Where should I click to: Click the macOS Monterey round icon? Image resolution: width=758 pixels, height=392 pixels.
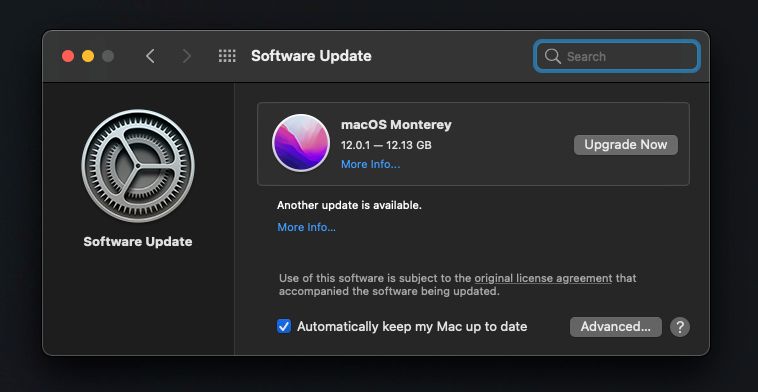click(301, 143)
